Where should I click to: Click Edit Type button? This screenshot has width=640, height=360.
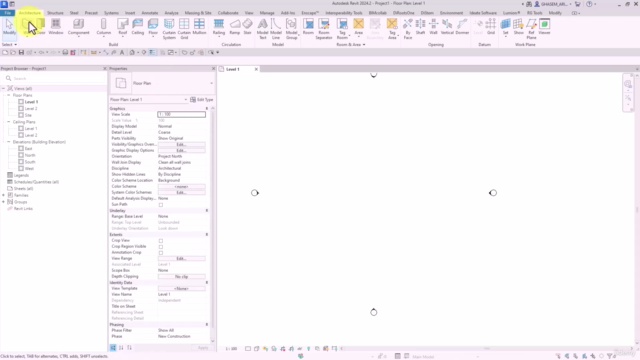click(202, 100)
